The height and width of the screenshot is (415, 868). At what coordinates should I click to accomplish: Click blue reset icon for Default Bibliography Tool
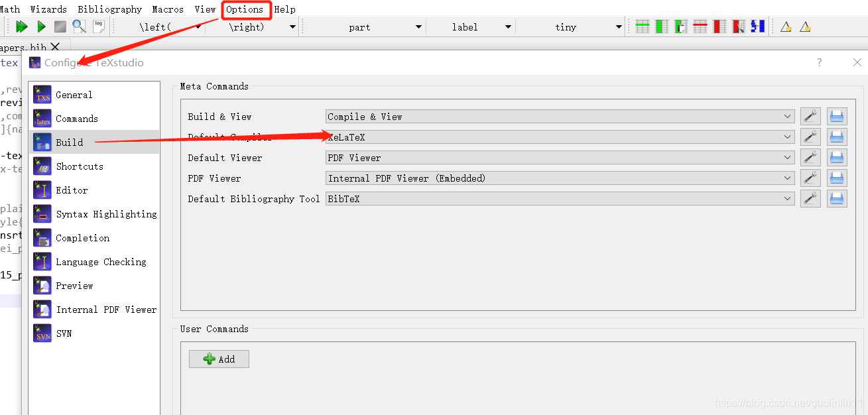(837, 198)
